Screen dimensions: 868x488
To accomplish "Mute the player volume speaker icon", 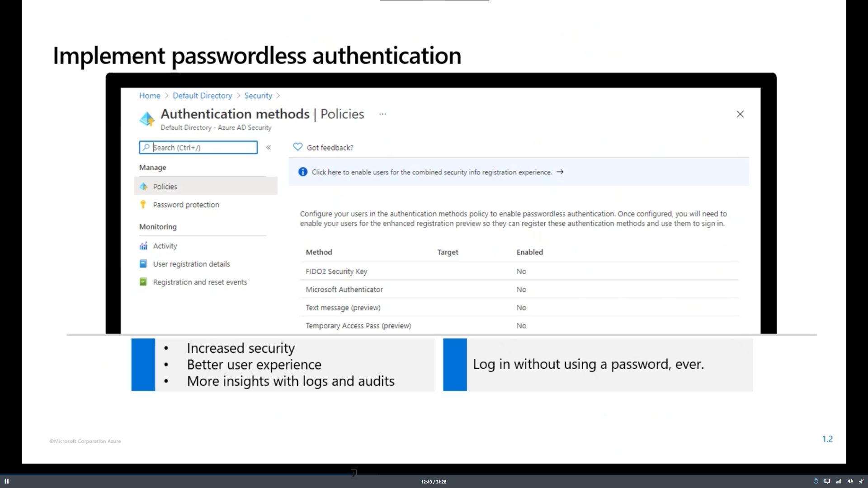I will click(850, 481).
